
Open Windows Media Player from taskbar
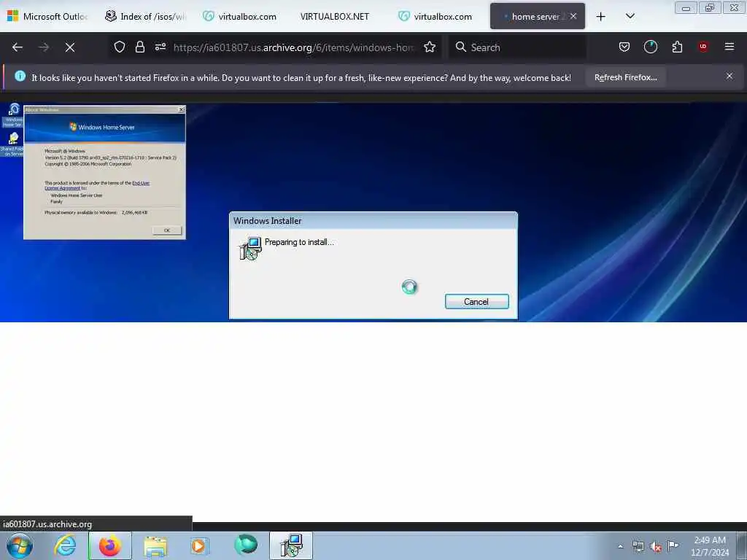(x=198, y=545)
